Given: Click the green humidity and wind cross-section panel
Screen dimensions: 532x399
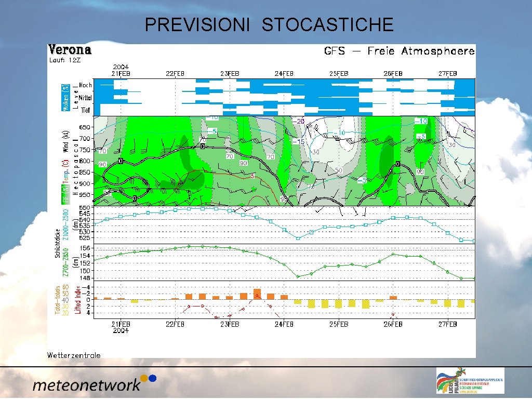Looking at the screenshot, I should [284, 161].
